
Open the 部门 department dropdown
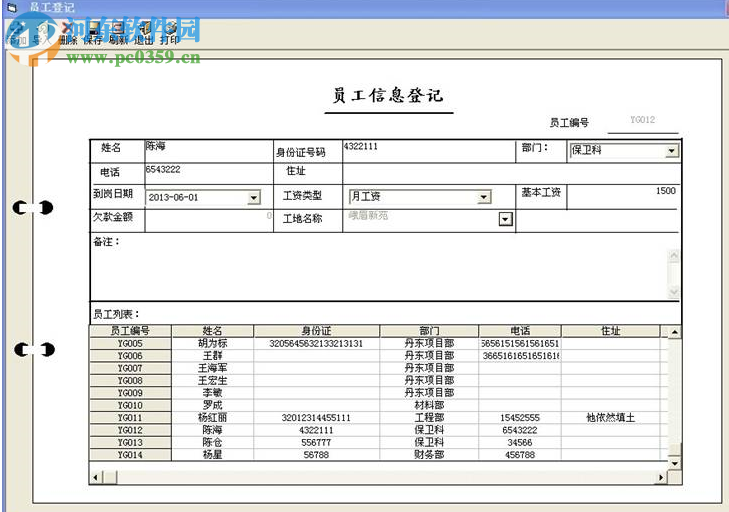click(671, 151)
